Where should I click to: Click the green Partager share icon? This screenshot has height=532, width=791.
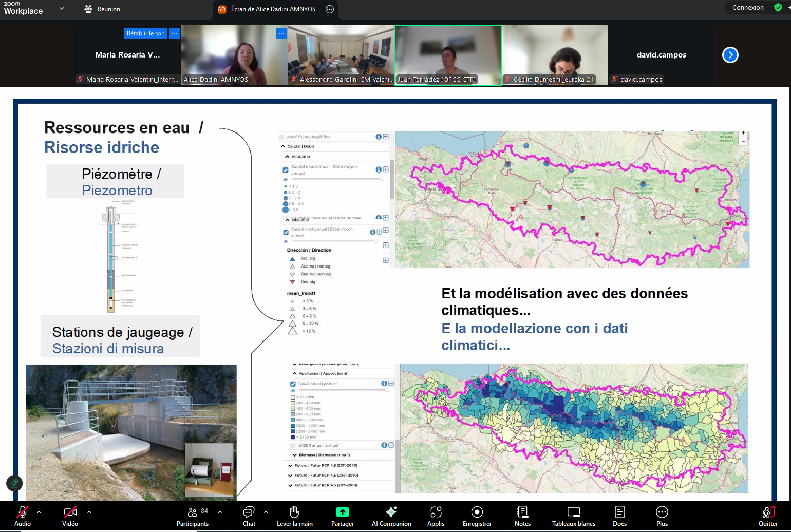[x=343, y=512]
